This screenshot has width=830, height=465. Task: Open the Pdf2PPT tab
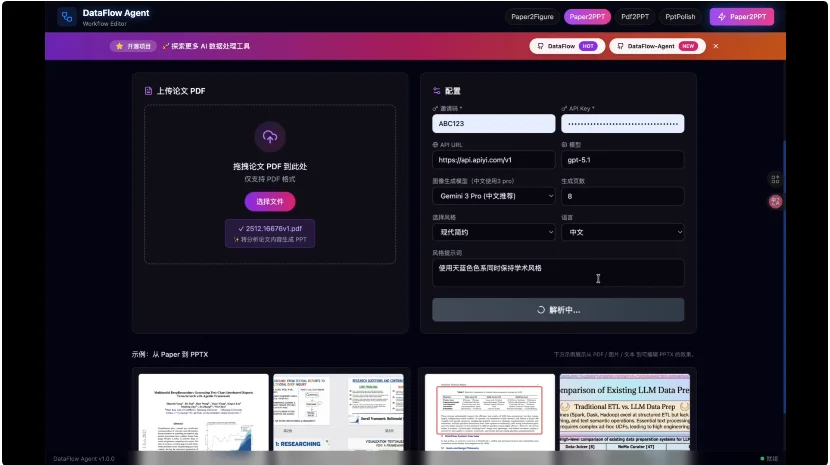point(635,17)
